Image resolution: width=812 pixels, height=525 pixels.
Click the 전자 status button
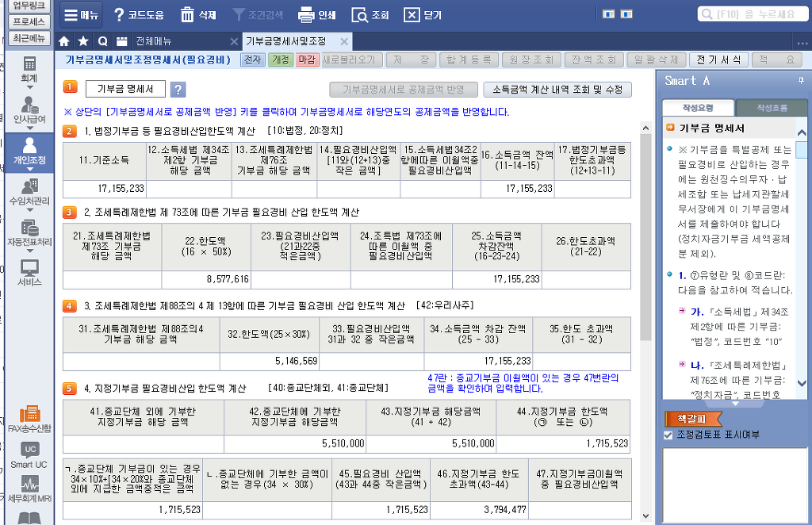(253, 60)
